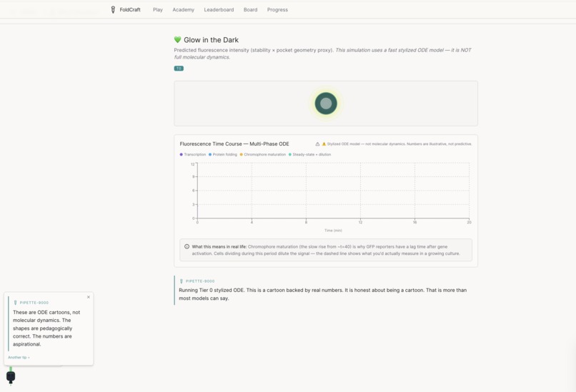Click the T0 tier badge

point(179,69)
